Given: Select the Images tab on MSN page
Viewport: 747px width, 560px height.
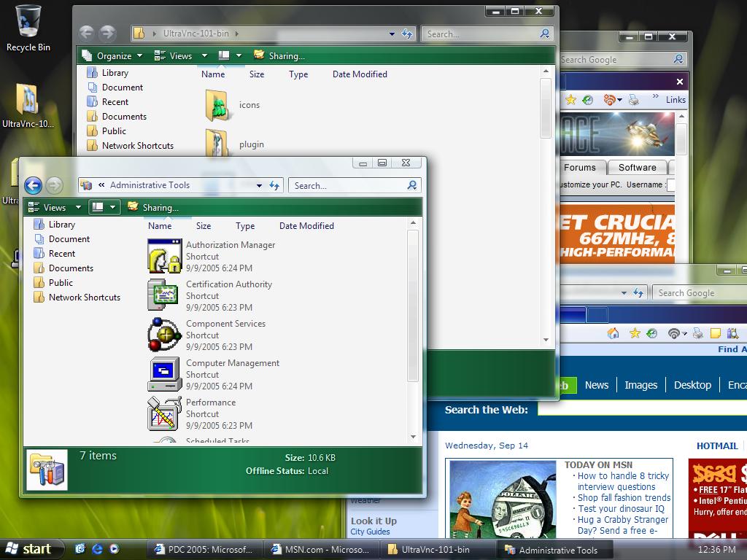Looking at the screenshot, I should click(x=640, y=385).
